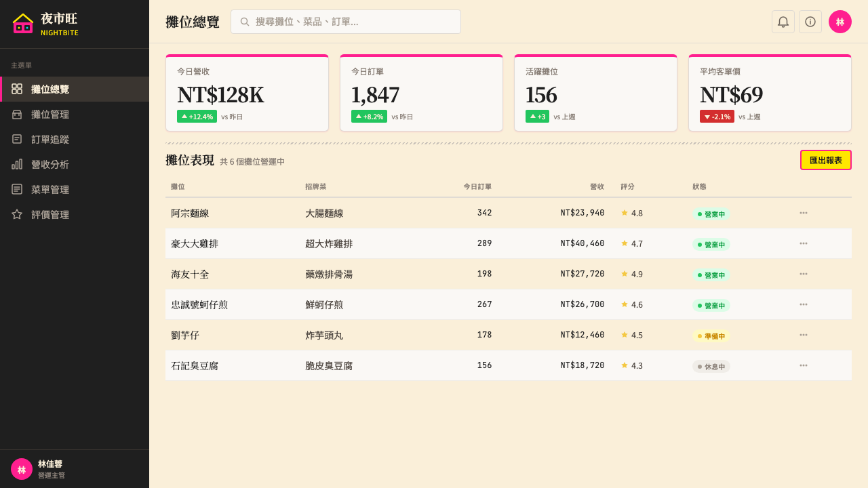Viewport: 868px width, 488px height.
Task: Click the 菜單管理 list icon in sidebar
Action: pos(17,189)
